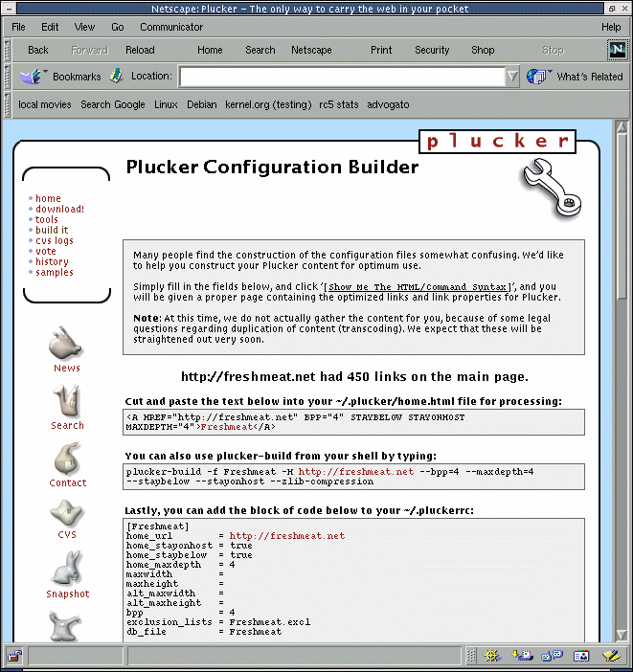Open the kernel.org (testing) bookmark
The width and height of the screenshot is (633, 672).
tap(268, 104)
